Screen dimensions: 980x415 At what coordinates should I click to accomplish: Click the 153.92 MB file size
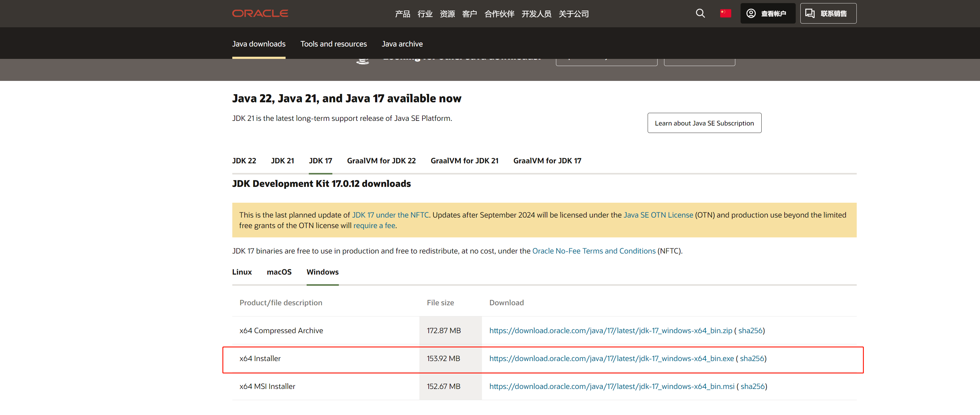(x=443, y=358)
